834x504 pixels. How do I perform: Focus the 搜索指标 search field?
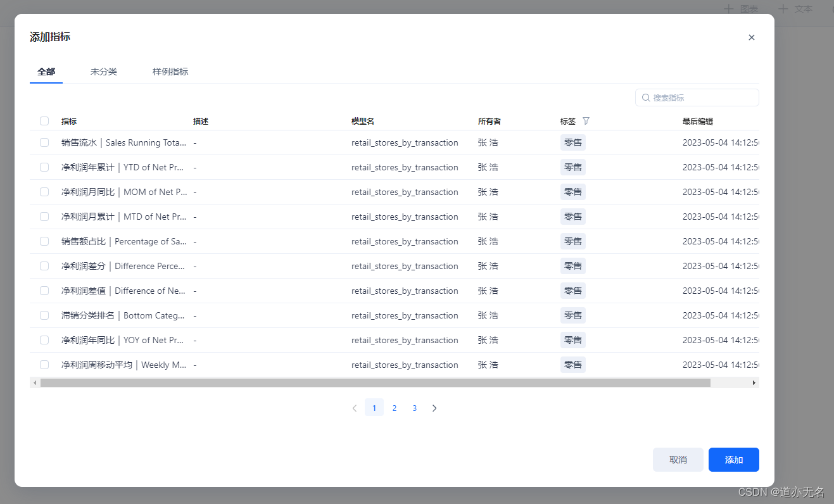click(697, 98)
